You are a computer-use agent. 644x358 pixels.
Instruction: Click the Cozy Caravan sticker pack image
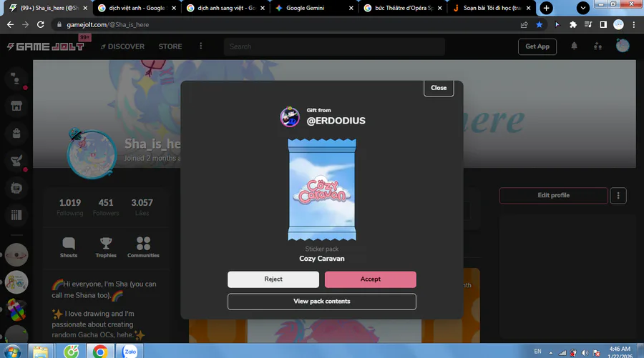click(x=321, y=189)
